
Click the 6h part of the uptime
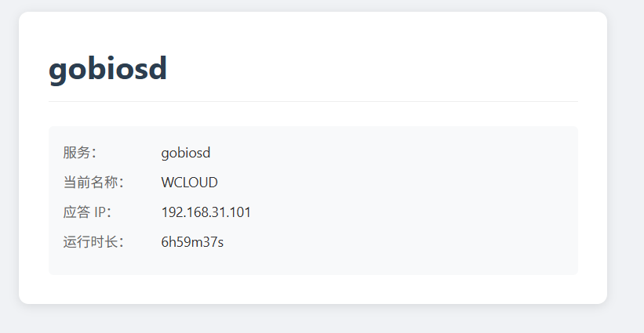coord(169,242)
